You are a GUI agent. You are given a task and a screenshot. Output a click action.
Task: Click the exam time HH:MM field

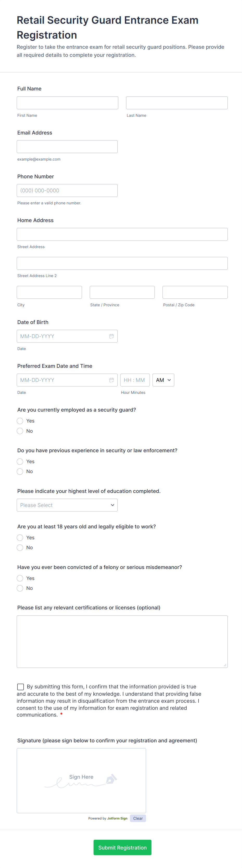pyautogui.click(x=135, y=380)
